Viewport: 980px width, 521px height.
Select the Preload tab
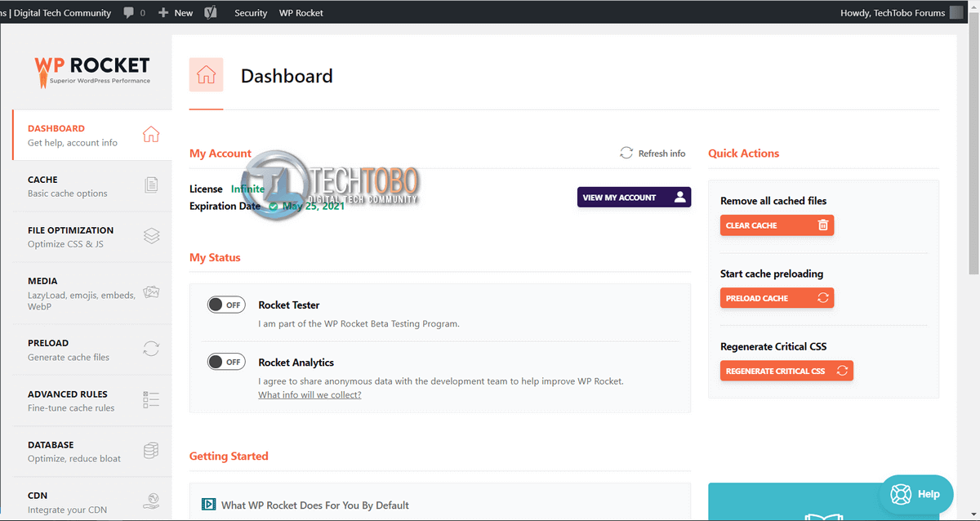92,350
